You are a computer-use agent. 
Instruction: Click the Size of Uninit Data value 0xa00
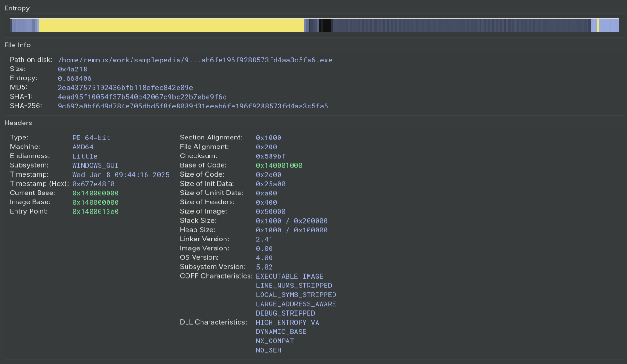click(x=266, y=193)
